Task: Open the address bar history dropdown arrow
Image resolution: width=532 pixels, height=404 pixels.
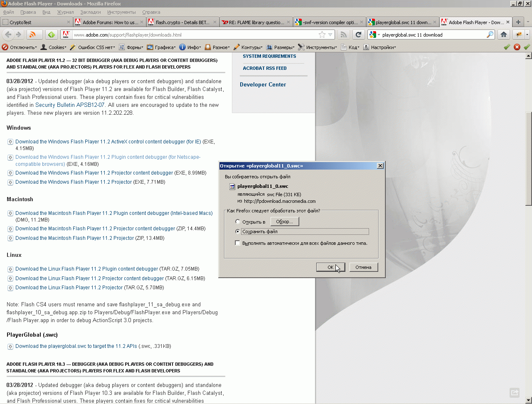Action: (x=330, y=34)
